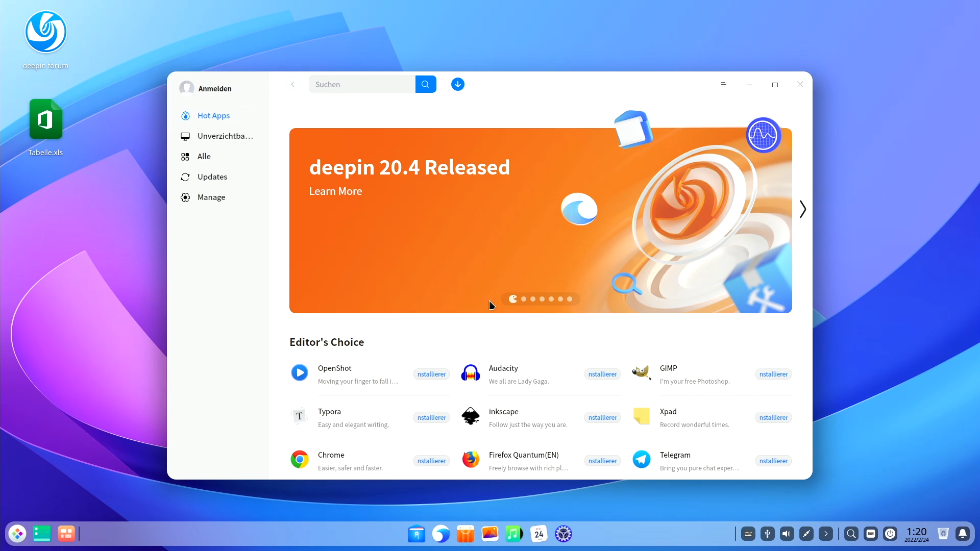Click the Audacity headphones icon
980x551 pixels.
pos(471,373)
